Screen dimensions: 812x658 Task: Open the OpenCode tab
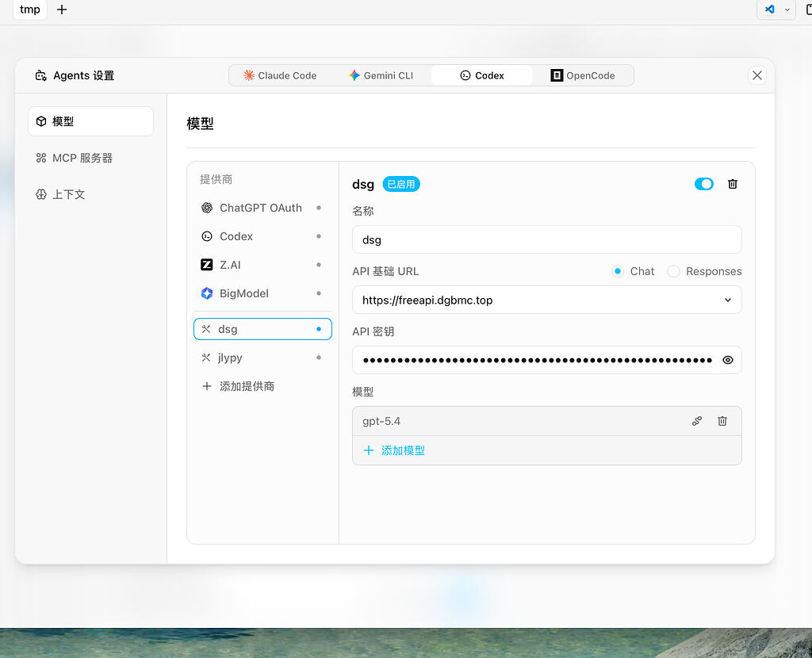[x=583, y=75]
